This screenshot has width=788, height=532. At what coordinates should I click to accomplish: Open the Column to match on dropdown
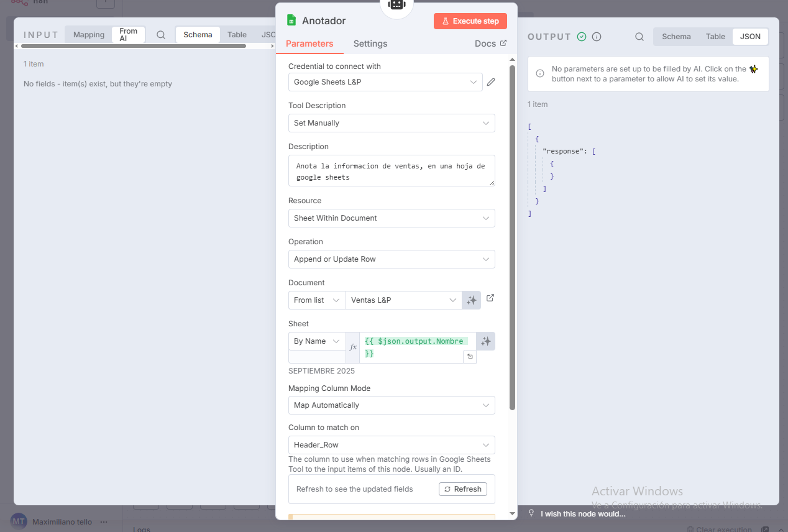[x=392, y=445]
